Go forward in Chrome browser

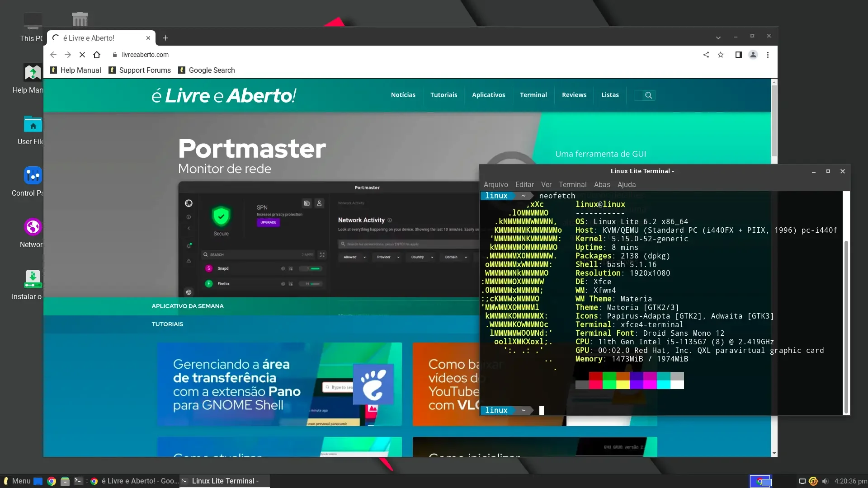[68, 55]
